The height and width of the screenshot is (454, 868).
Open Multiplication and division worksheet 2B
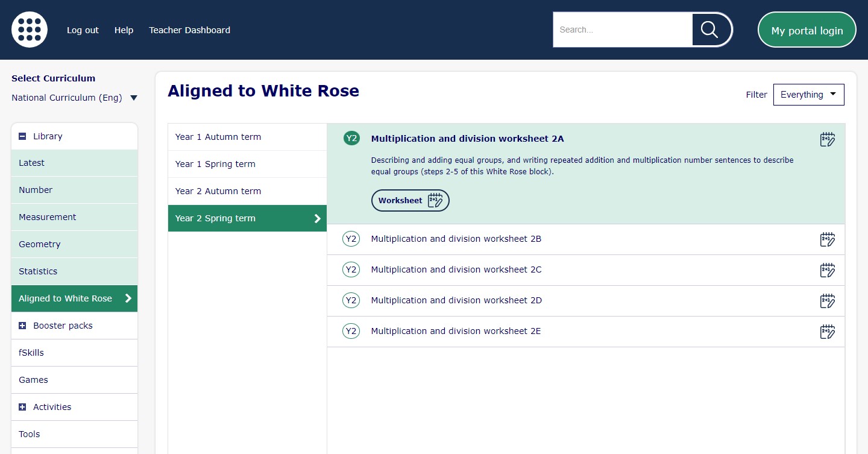[x=456, y=239]
